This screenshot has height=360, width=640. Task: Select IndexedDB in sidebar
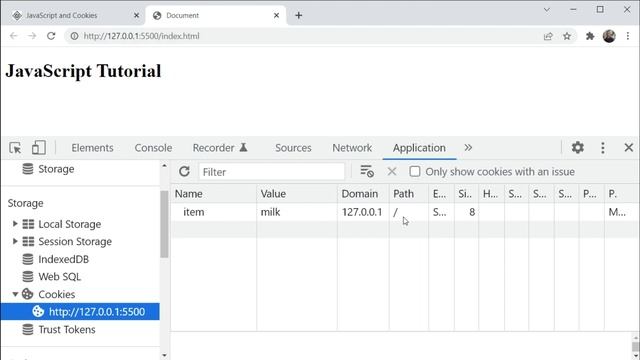[x=63, y=259]
